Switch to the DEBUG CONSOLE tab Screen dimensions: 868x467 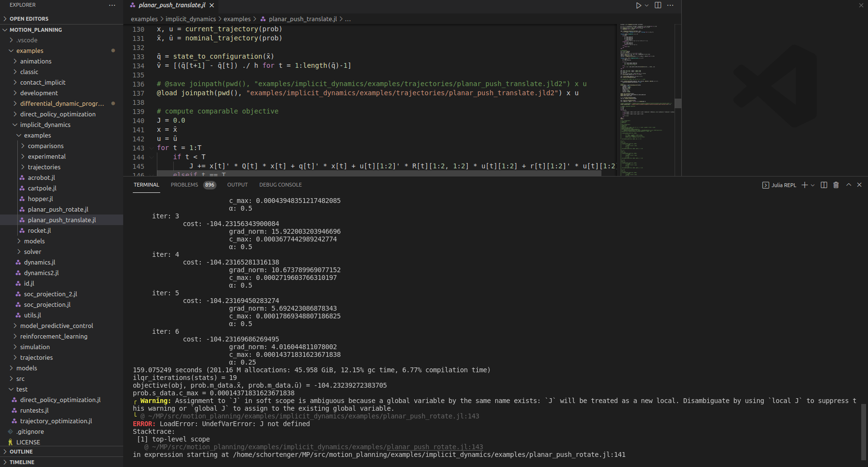[x=281, y=185]
